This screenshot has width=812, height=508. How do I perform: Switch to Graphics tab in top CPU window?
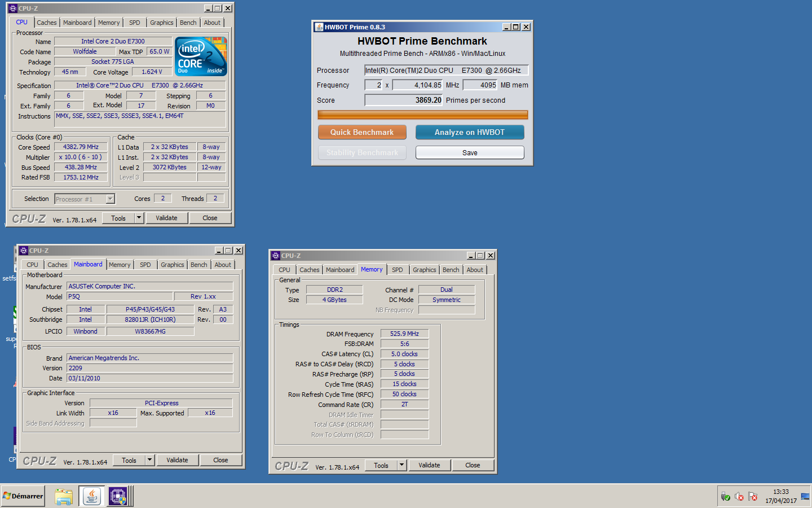click(162, 23)
